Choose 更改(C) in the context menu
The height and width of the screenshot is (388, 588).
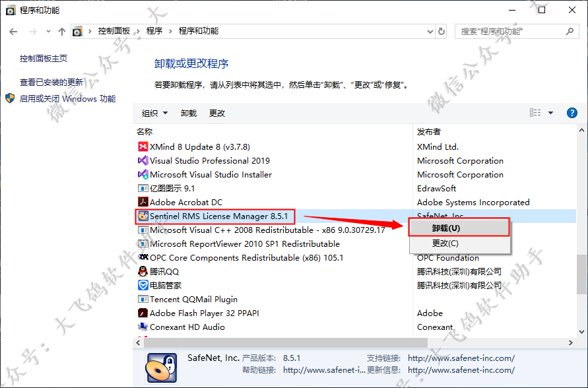[445, 243]
